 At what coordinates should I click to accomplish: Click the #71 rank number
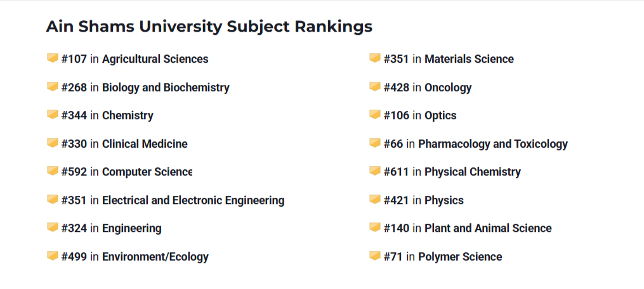[393, 257]
